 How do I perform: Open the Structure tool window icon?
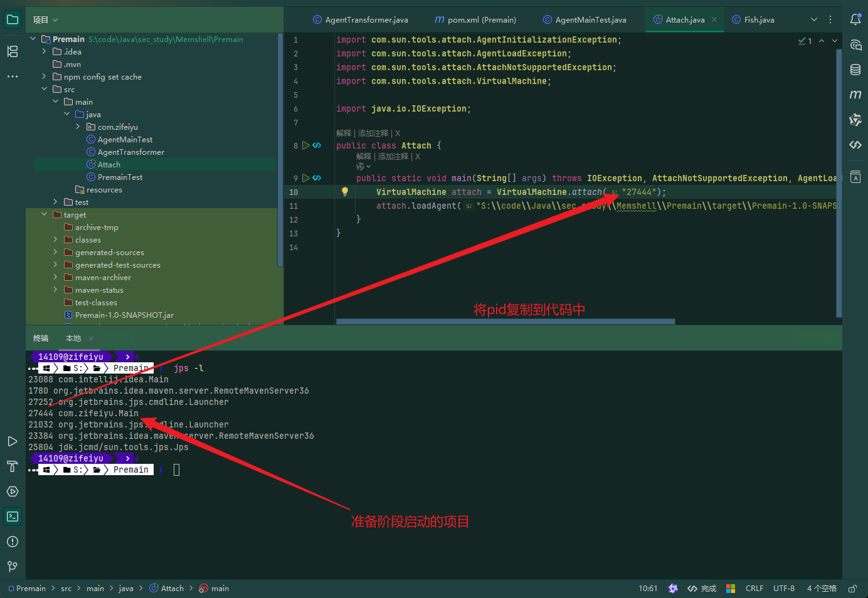pyautogui.click(x=13, y=51)
